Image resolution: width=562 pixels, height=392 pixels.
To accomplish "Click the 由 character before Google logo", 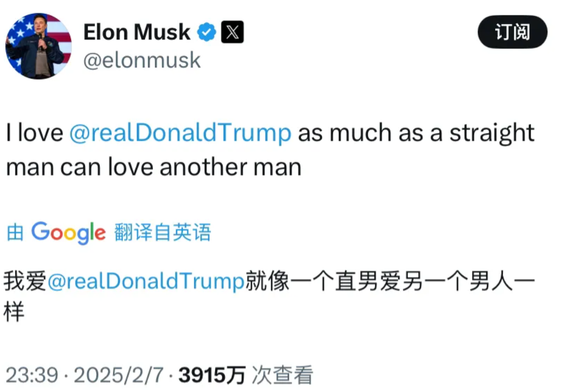I will (15, 232).
